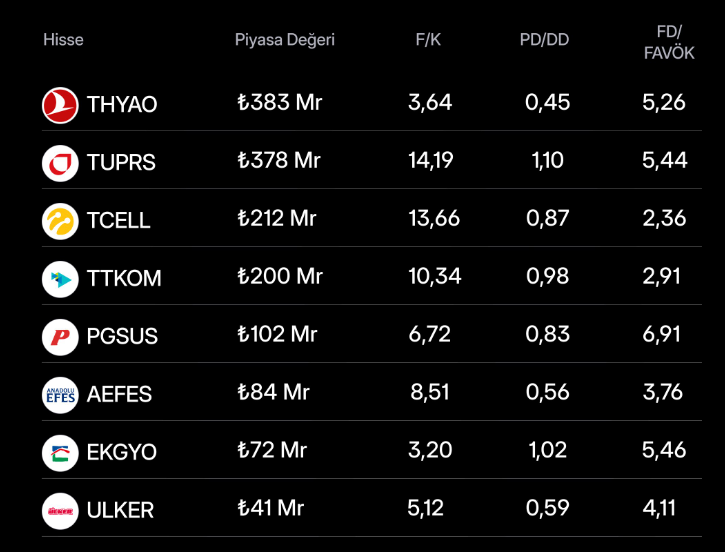Open the TCELL stock ticker link
This screenshot has height=552, width=725.
(118, 221)
